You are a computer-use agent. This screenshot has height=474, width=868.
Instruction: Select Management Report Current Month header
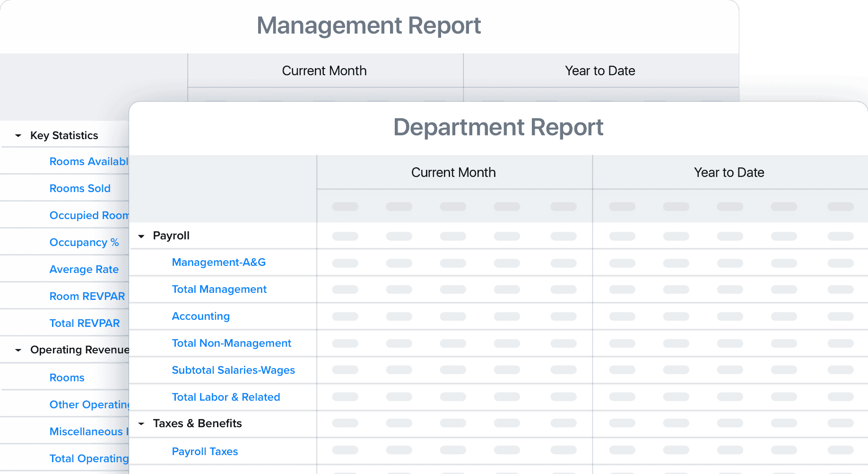(x=324, y=70)
